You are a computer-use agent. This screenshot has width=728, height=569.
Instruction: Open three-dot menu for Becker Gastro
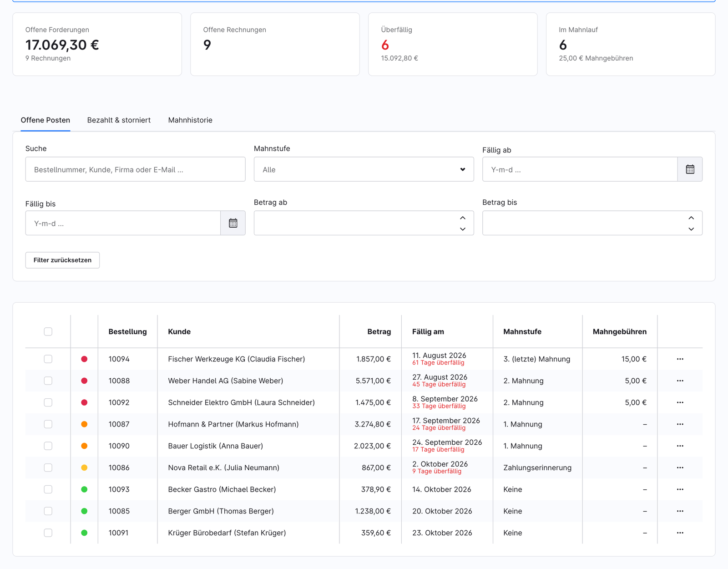tap(680, 489)
